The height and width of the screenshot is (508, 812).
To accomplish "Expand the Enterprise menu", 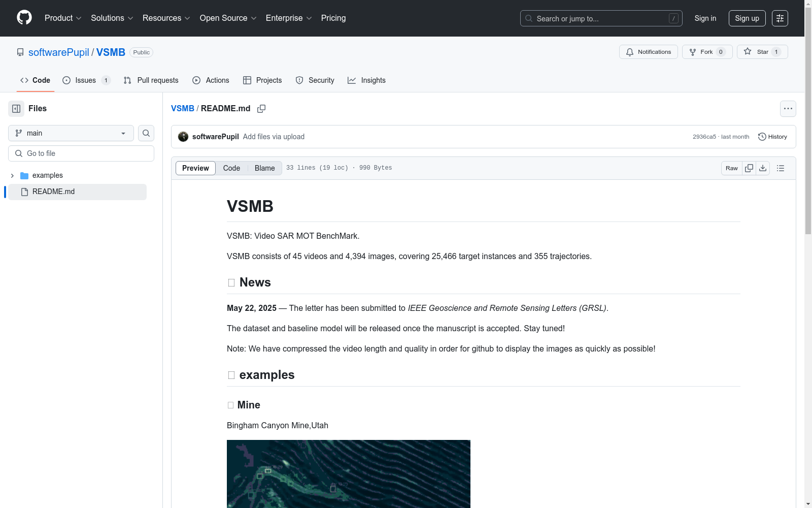I will [x=289, y=18].
